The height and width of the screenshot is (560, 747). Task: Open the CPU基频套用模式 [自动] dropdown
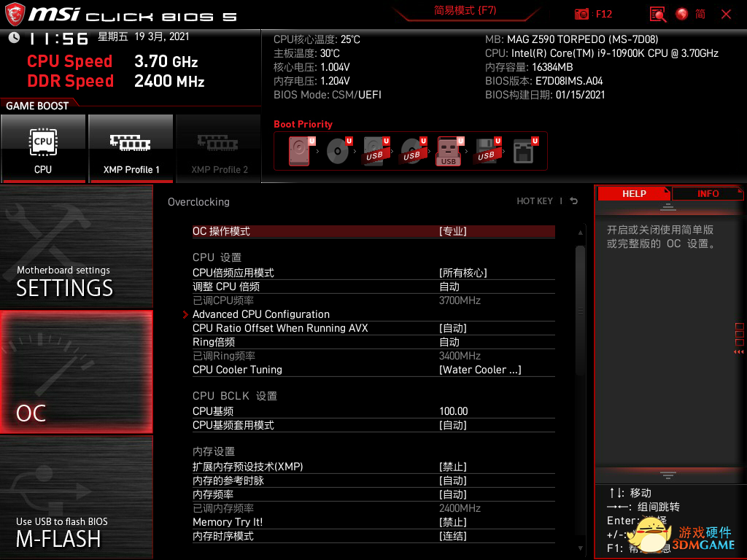(x=373, y=425)
